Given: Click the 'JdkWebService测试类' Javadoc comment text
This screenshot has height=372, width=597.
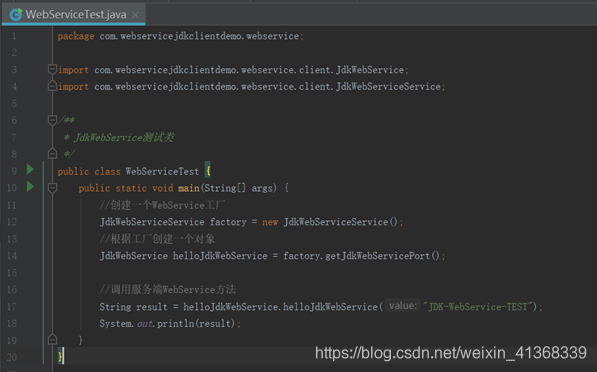Looking at the screenshot, I should 124,137.
